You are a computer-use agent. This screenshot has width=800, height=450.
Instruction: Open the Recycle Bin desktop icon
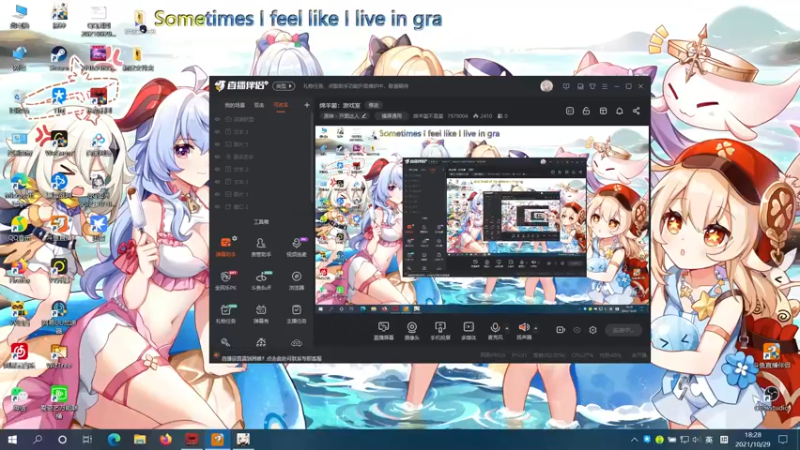[19, 101]
